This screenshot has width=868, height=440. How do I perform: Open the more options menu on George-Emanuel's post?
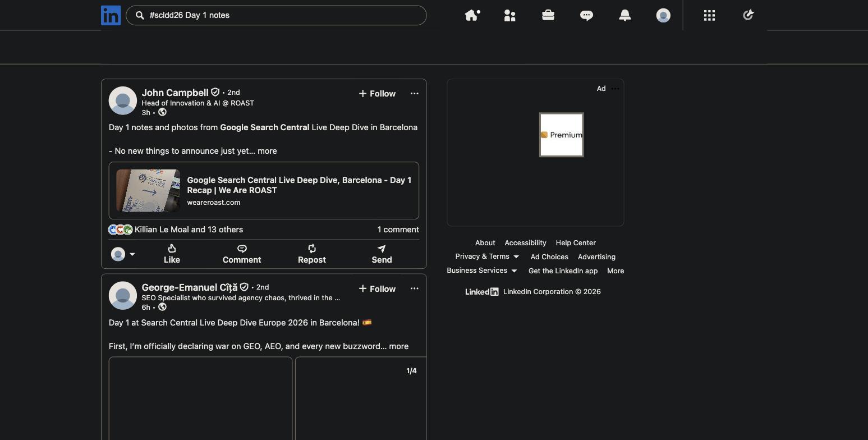(414, 288)
